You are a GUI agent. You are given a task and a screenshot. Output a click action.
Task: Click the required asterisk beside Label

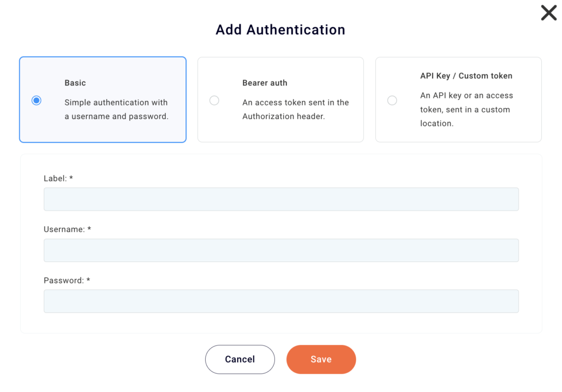(71, 178)
